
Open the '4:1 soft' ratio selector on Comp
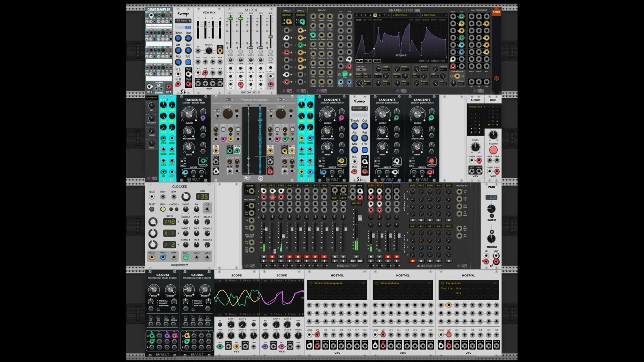click(359, 108)
